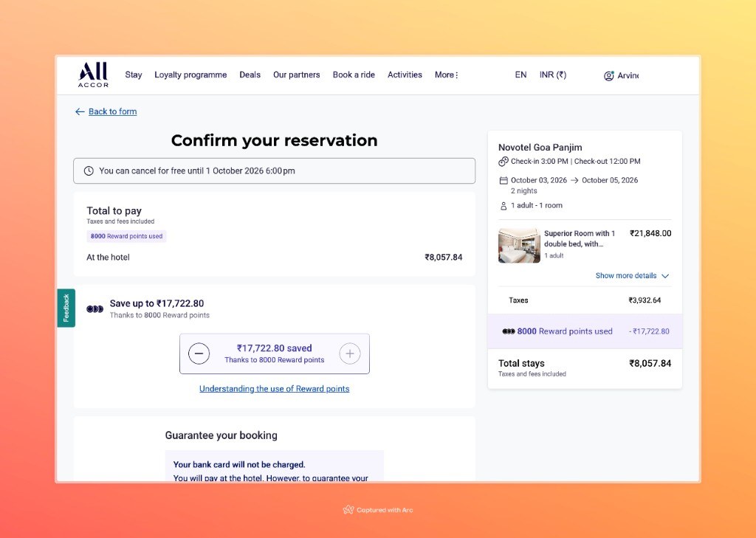Click the check-in time icon
756x538 pixels.
coord(504,162)
